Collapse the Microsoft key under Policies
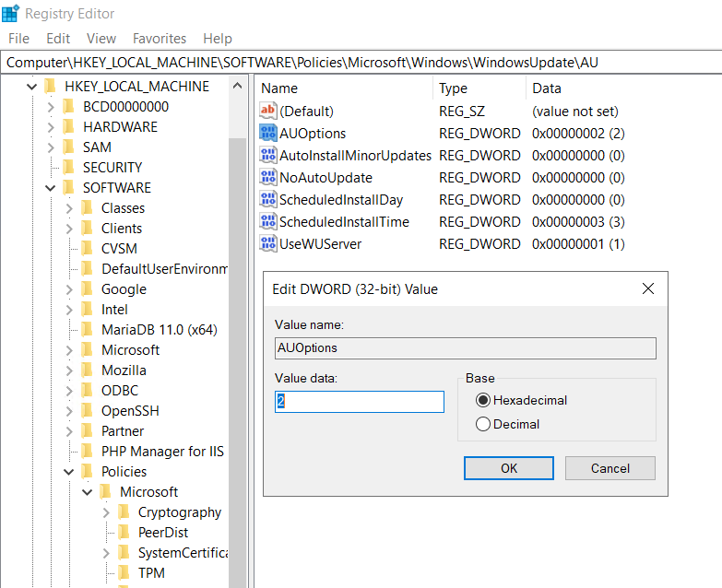Image resolution: width=722 pixels, height=588 pixels. pyautogui.click(x=87, y=492)
